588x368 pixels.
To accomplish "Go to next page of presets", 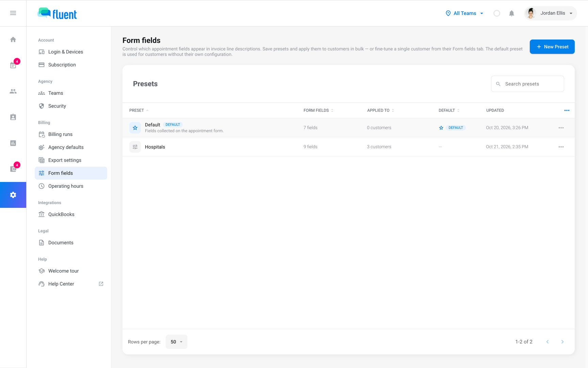I will pos(562,342).
